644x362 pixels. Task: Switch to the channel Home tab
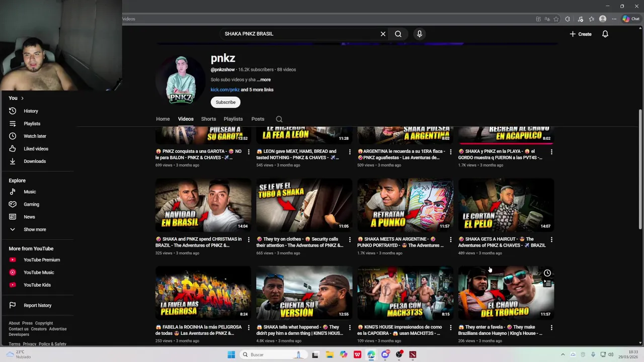(163, 119)
